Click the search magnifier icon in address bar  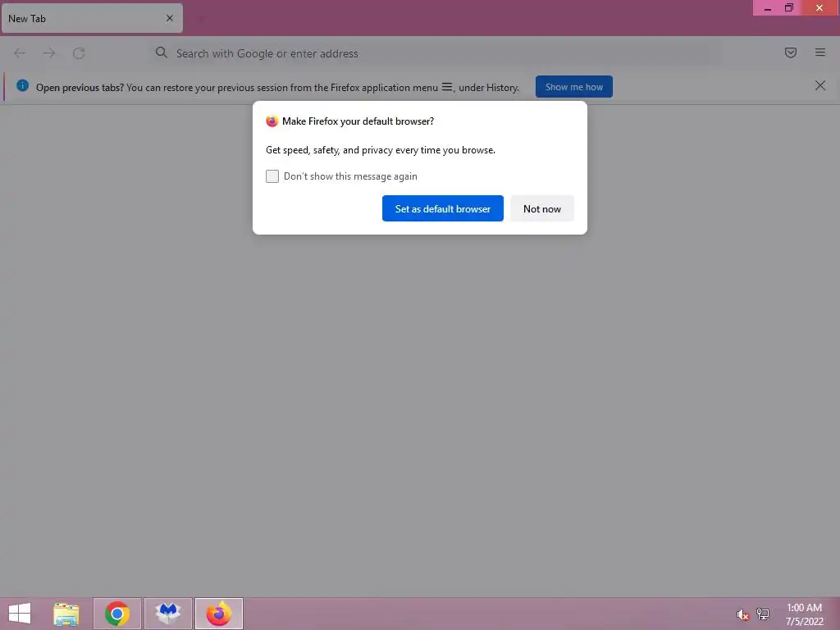162,52
